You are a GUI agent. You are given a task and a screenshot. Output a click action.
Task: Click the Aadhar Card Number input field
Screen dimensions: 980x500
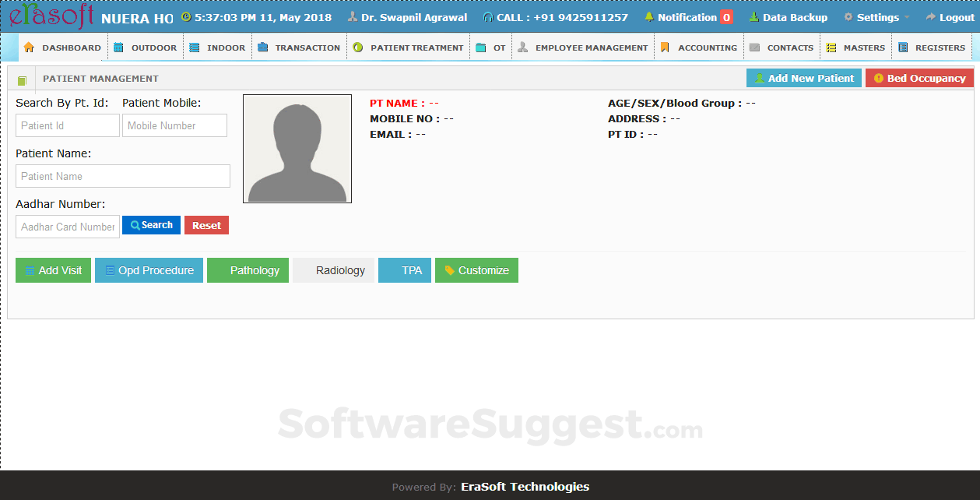[x=67, y=226]
